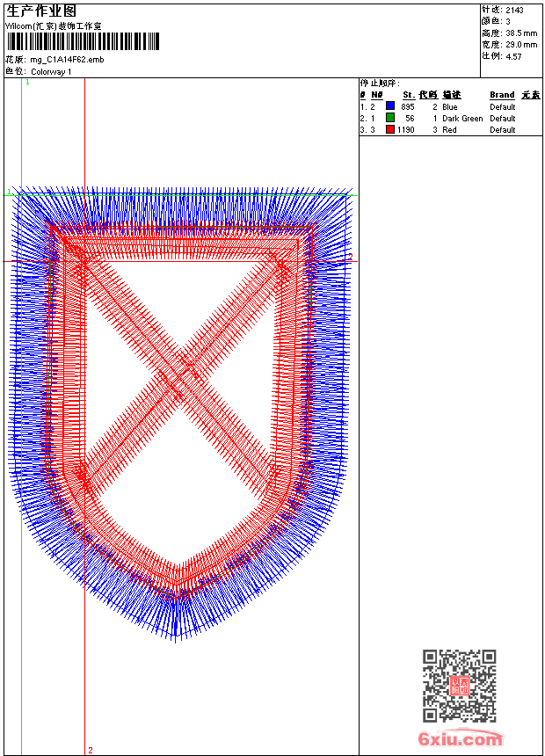This screenshot has height=756, width=545.
Task: Click the file name mg_C1A14F62.emb
Action: [67, 60]
